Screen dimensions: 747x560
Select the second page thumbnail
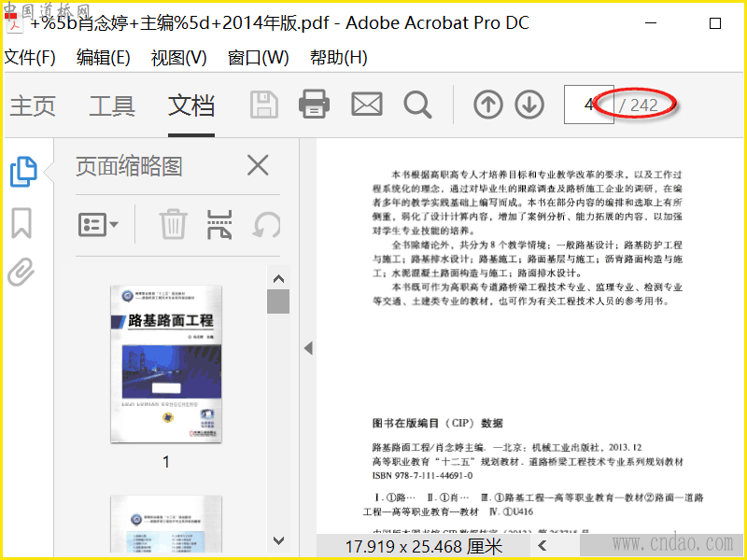[x=166, y=524]
